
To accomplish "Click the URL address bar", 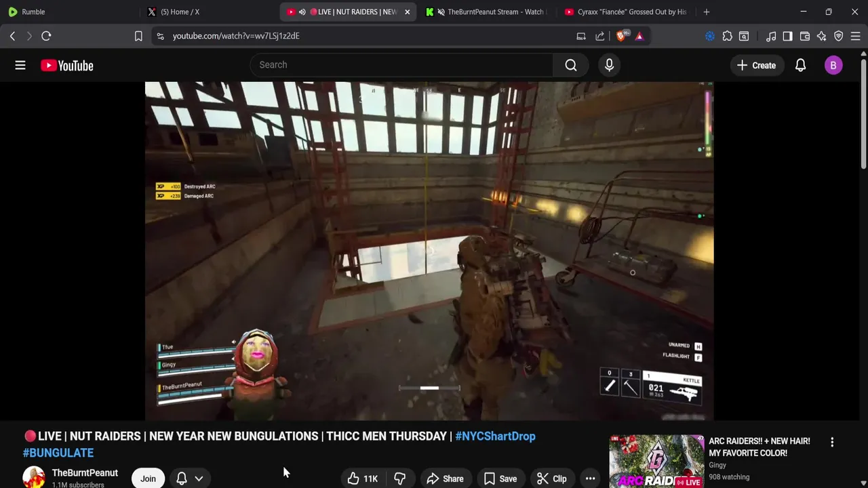I will pyautogui.click(x=366, y=36).
